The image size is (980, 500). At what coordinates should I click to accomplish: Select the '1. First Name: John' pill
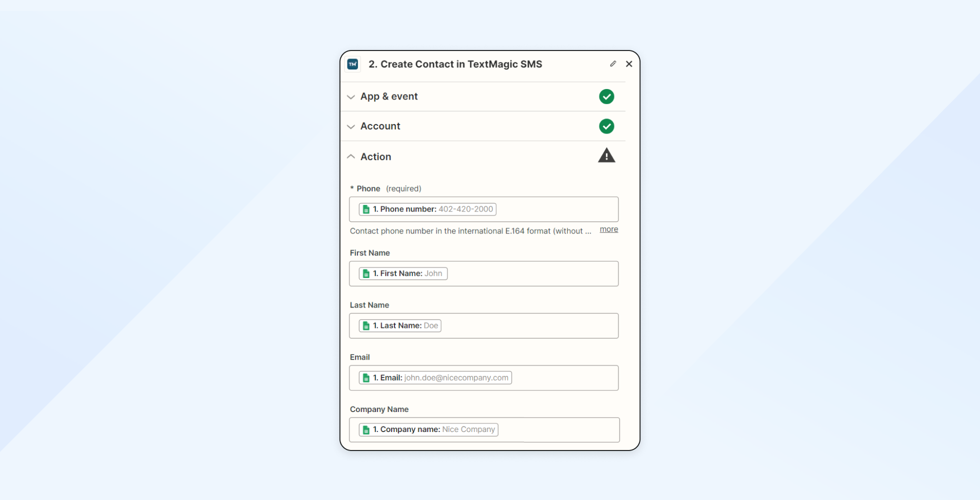pyautogui.click(x=403, y=273)
